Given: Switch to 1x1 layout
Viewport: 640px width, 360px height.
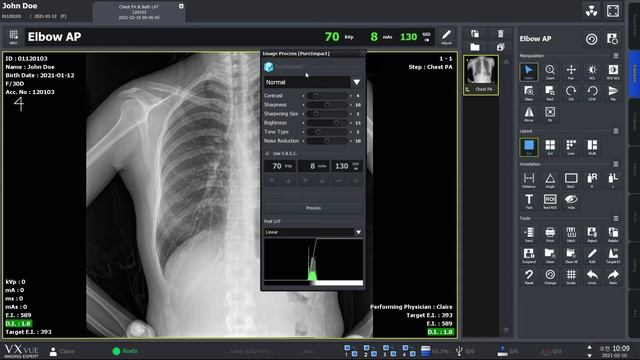Looking at the screenshot, I should (x=529, y=147).
